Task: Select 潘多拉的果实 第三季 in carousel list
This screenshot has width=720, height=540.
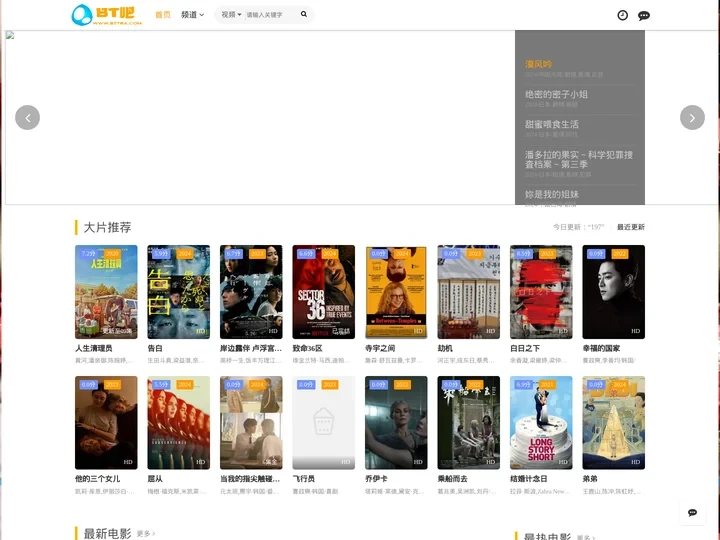Action: [x=579, y=159]
